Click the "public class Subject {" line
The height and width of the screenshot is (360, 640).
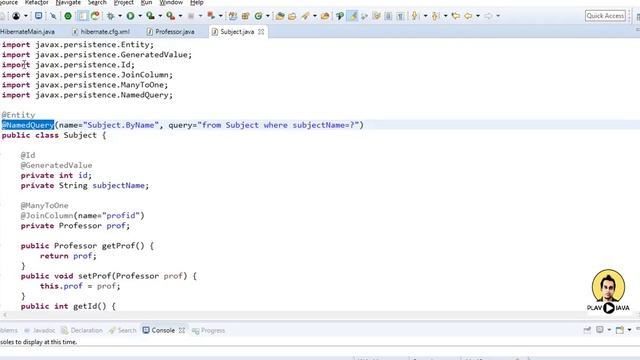(x=54, y=135)
